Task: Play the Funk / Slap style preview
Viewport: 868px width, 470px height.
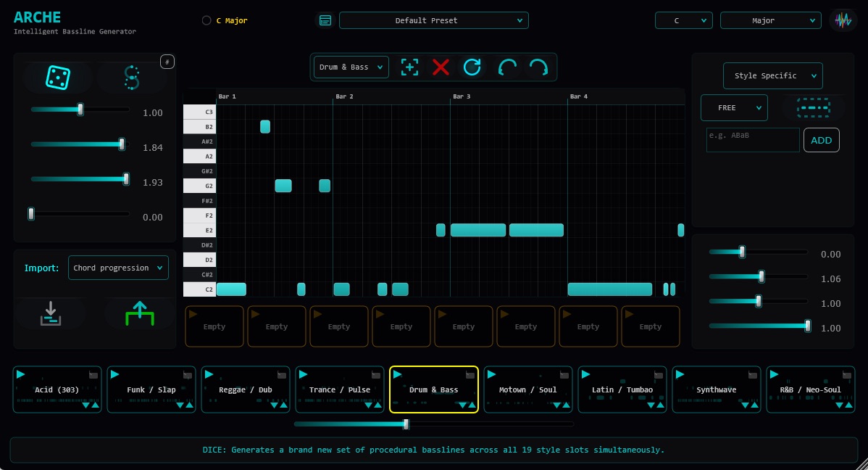Action: [x=114, y=374]
